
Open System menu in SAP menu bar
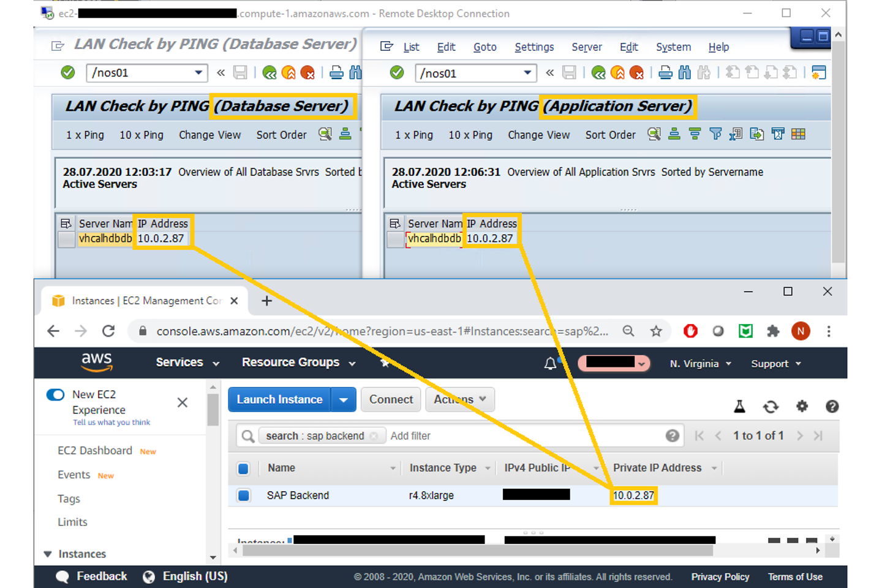click(673, 47)
